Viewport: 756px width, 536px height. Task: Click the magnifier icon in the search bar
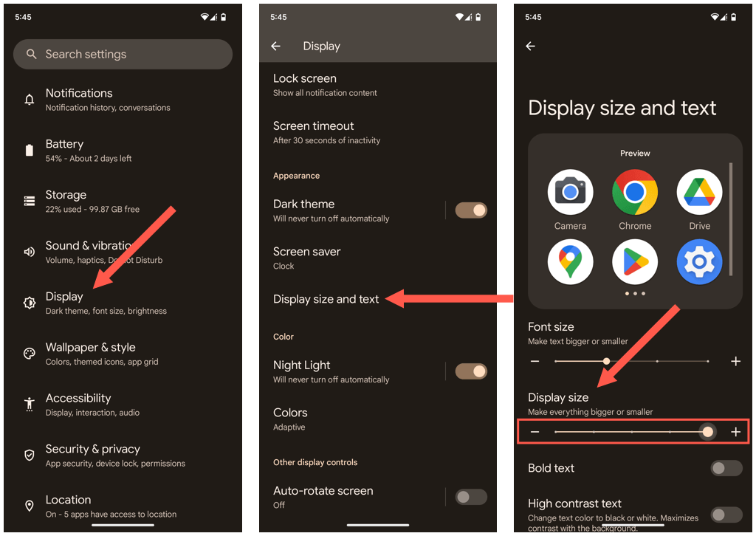(31, 54)
